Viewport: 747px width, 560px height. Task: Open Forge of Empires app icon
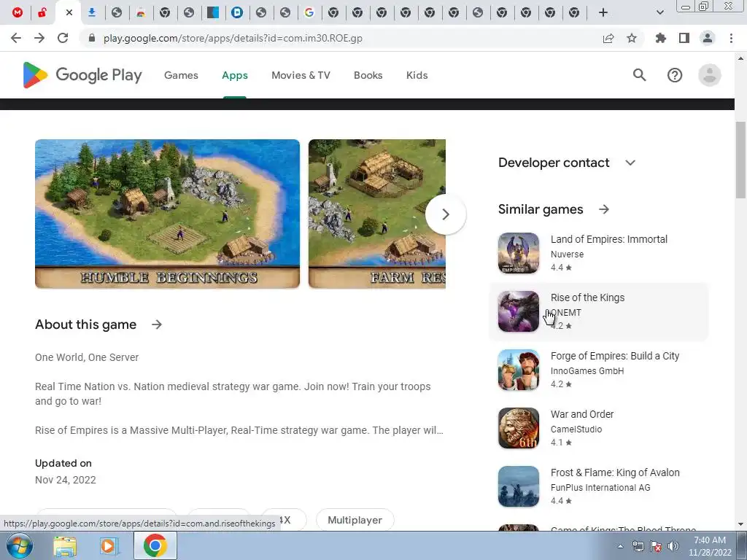(x=519, y=370)
